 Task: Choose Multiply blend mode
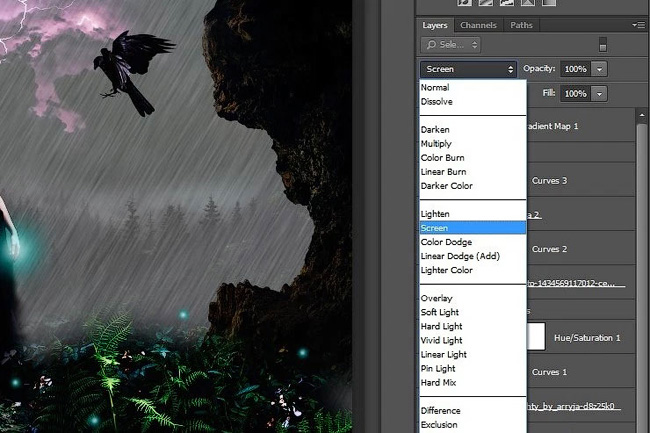pos(473,144)
